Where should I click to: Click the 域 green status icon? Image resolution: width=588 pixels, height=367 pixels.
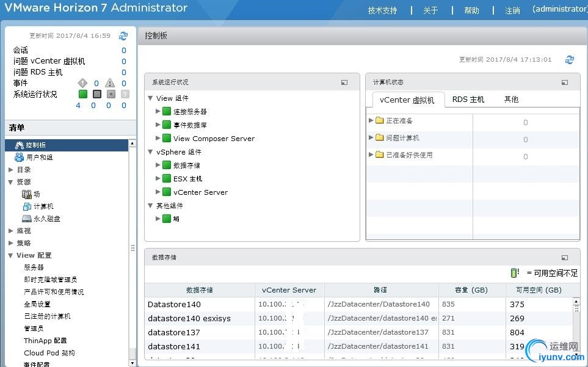point(167,219)
